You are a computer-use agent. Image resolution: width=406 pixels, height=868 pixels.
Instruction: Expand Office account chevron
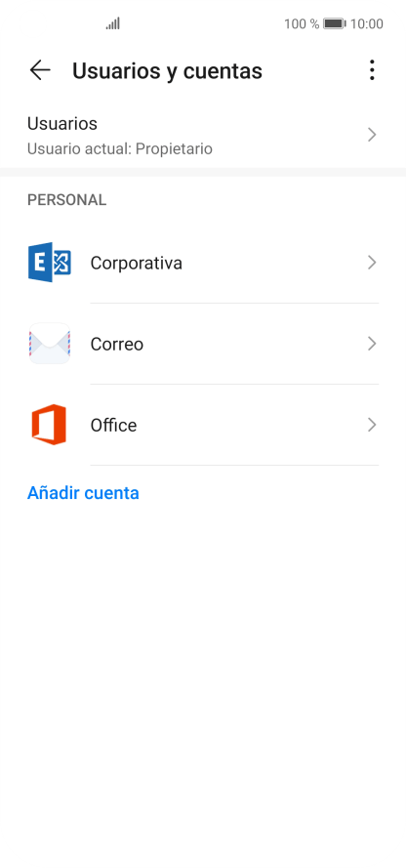pos(372,425)
